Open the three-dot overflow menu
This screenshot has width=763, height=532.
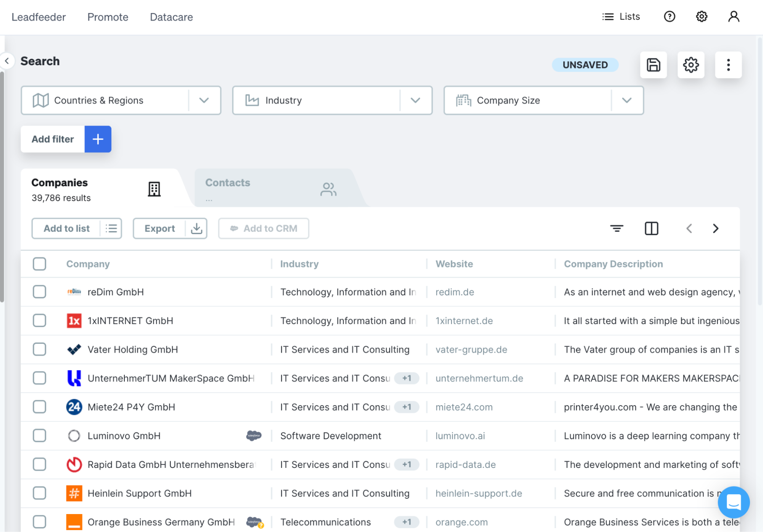[728, 65]
